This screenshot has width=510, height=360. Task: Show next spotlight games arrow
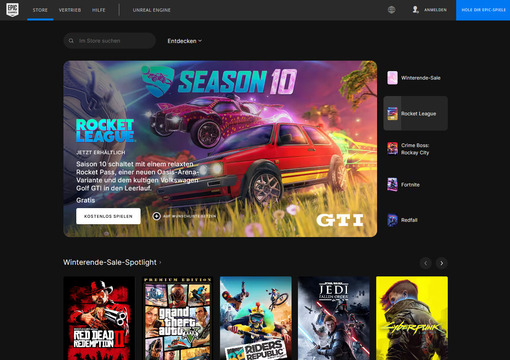(x=442, y=263)
